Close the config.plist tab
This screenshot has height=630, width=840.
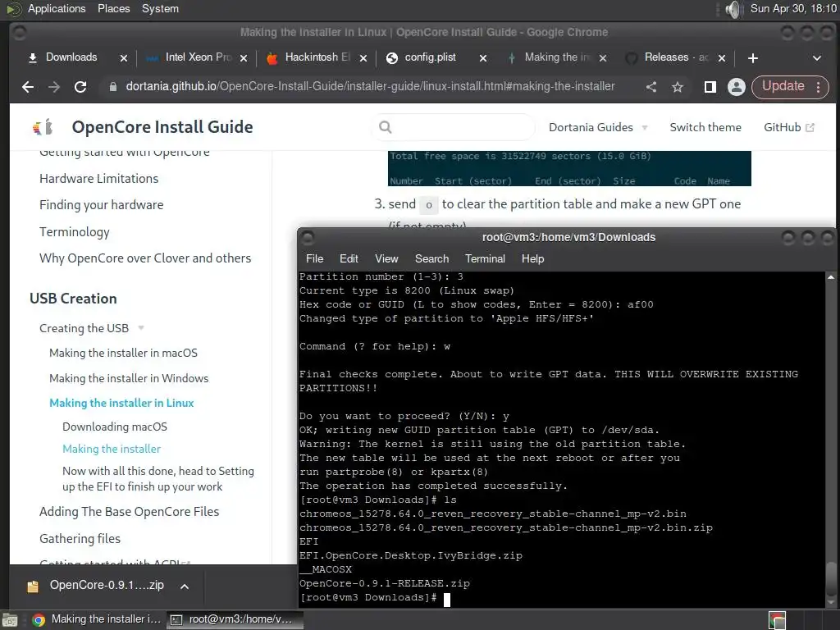pyautogui.click(x=483, y=58)
